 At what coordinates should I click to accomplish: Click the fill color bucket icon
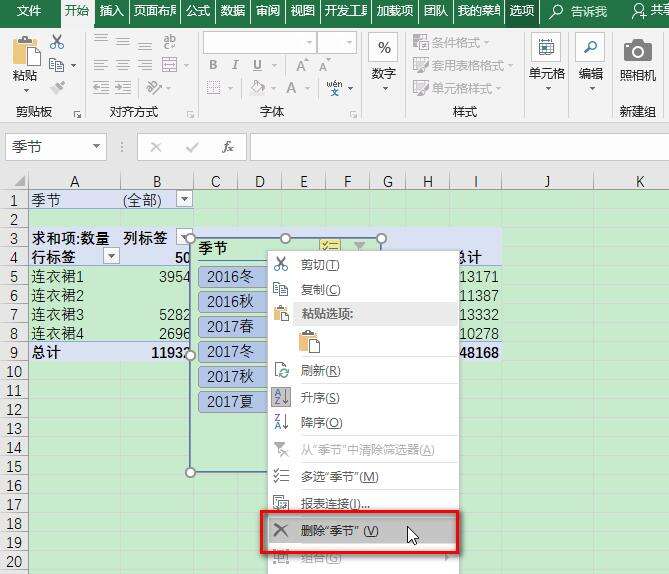[x=257, y=88]
